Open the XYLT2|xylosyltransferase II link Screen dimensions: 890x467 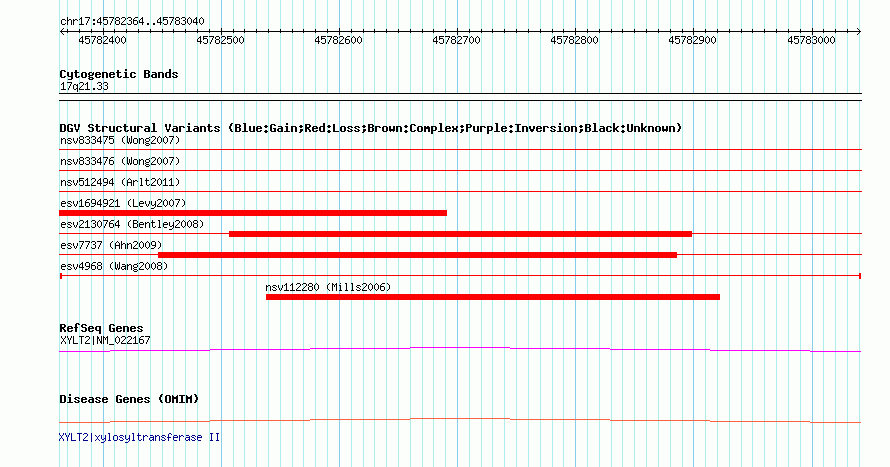pyautogui.click(x=139, y=437)
